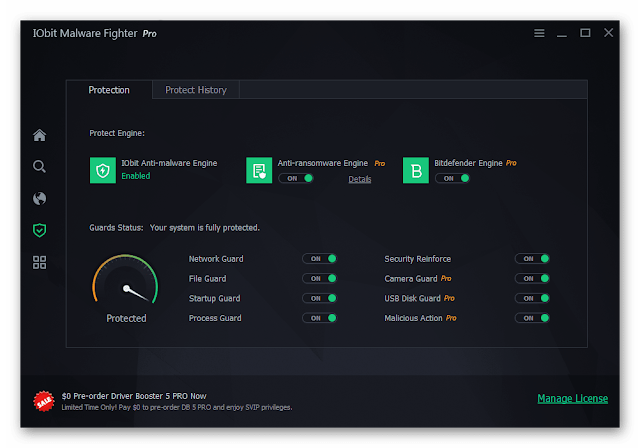Click the Startup Guard label
This screenshot has height=448, width=640.
tap(214, 298)
